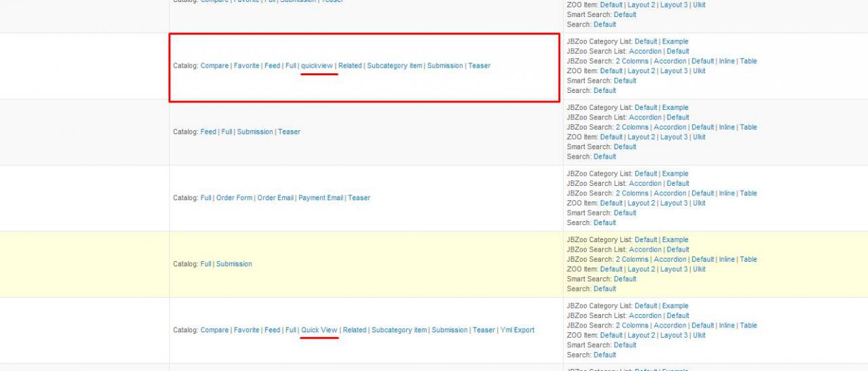This screenshot has height=371, width=868.
Task: Select the 'Order Email' link
Action: click(x=275, y=198)
